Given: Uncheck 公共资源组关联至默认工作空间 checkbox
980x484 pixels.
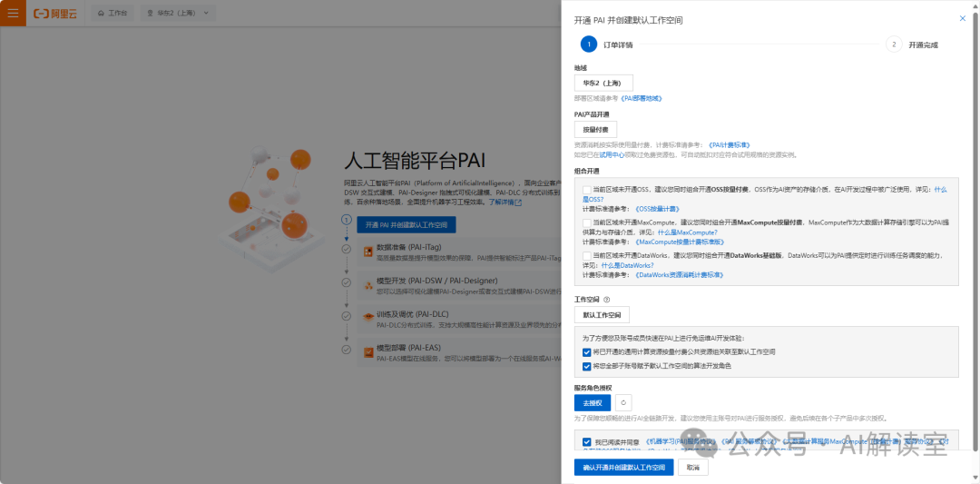Looking at the screenshot, I should coord(586,352).
